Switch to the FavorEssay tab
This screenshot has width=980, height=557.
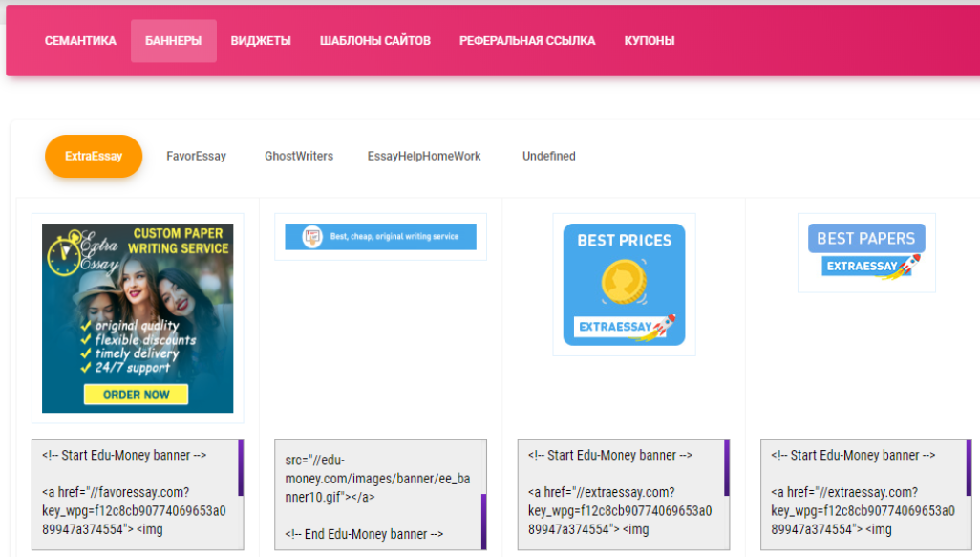[196, 157]
